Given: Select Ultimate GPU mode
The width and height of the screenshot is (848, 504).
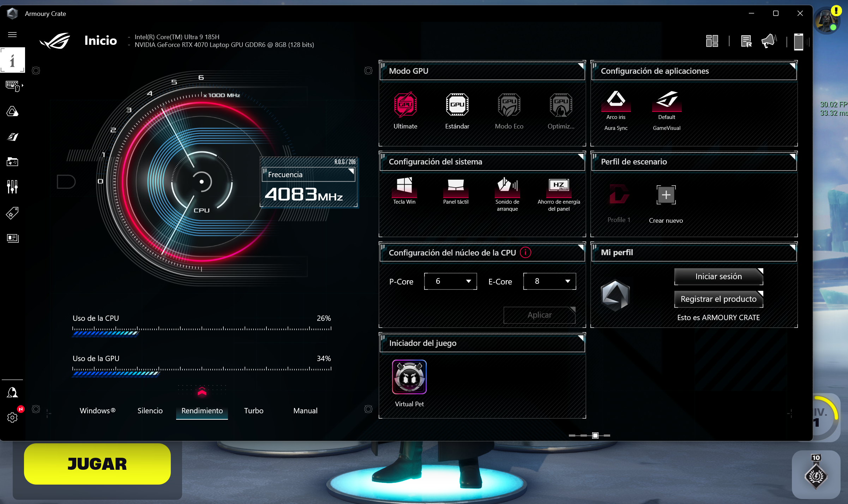Looking at the screenshot, I should click(405, 104).
